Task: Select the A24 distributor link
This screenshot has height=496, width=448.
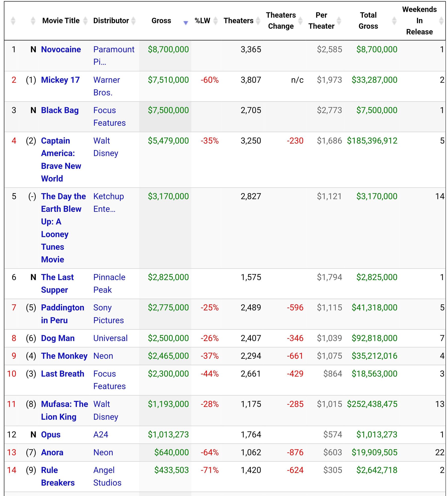Action: tap(101, 434)
